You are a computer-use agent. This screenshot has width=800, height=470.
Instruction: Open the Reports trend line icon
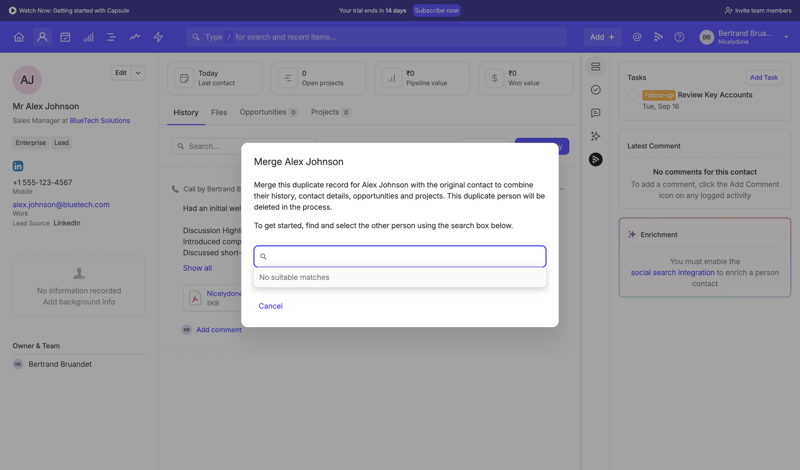point(135,37)
